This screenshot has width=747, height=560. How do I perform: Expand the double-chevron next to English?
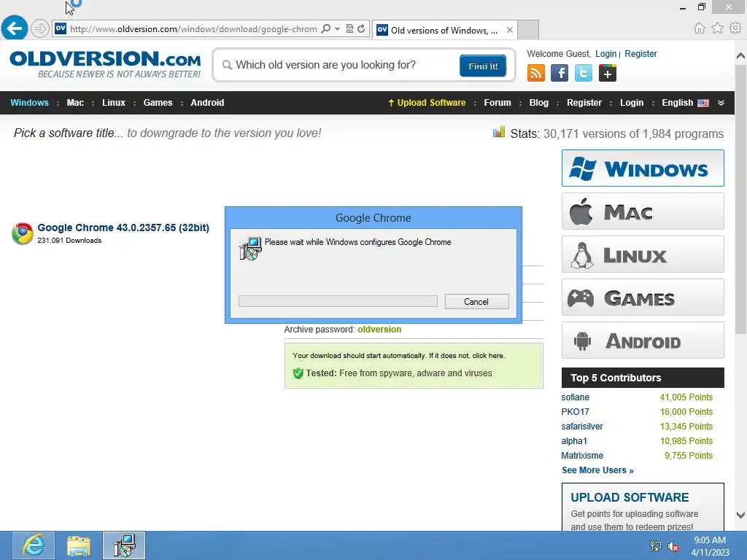pyautogui.click(x=721, y=103)
